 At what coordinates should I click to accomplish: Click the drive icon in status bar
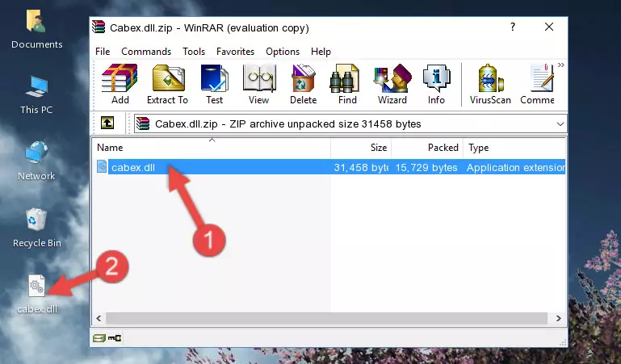click(99, 338)
